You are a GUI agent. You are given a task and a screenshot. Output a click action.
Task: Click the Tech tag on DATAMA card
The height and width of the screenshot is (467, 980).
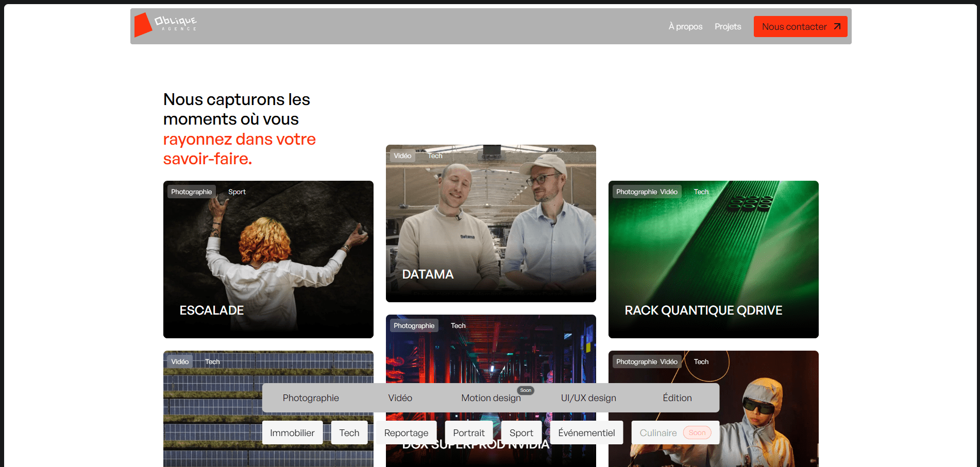pos(435,156)
